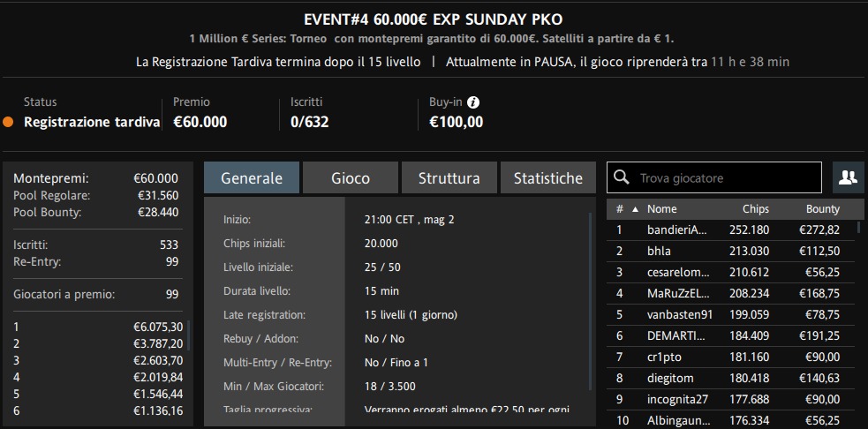Viewport: 868px width, 429px height.
Task: Open the players group icon button
Action: click(848, 177)
